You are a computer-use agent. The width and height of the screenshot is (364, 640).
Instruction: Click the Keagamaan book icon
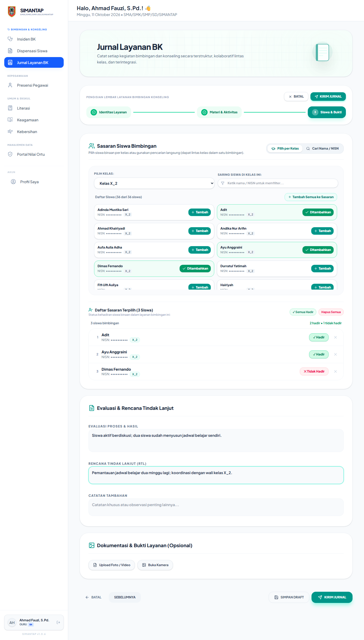(x=10, y=120)
